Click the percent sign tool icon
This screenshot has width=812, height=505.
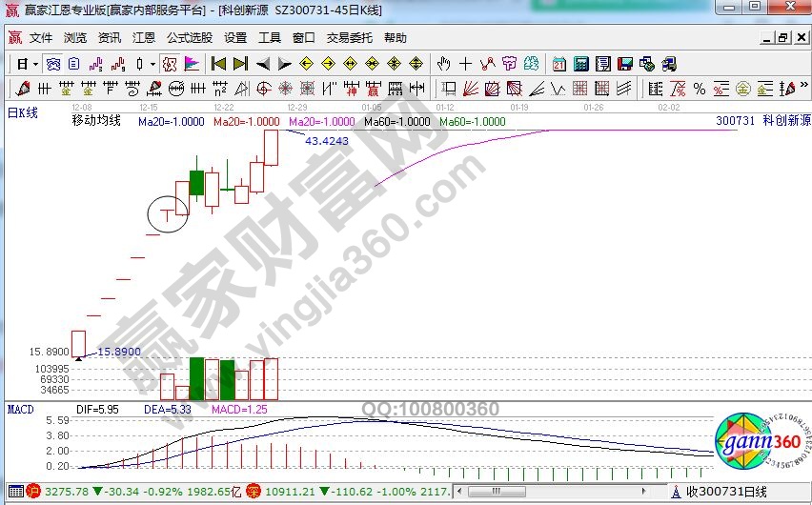(x=699, y=89)
